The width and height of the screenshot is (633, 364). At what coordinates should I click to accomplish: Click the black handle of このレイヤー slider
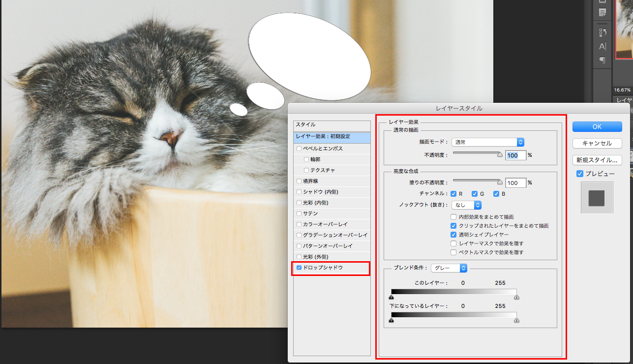coord(392,297)
